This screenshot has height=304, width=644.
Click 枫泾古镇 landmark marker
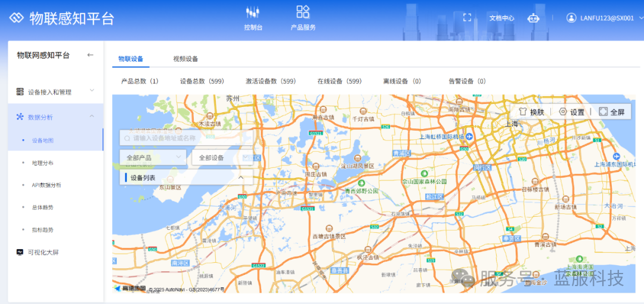pyautogui.click(x=367, y=249)
